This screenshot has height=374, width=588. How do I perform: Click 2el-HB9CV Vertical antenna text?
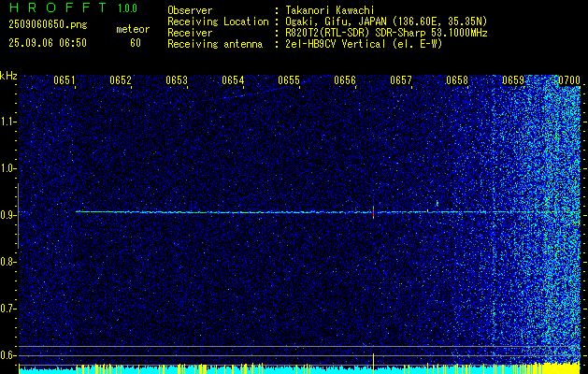364,44
